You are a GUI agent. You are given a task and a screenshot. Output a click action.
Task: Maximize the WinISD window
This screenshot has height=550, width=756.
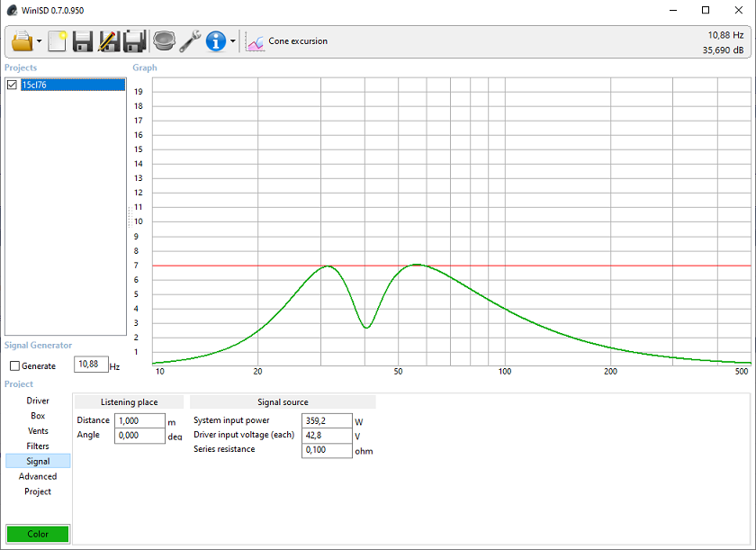pos(706,10)
